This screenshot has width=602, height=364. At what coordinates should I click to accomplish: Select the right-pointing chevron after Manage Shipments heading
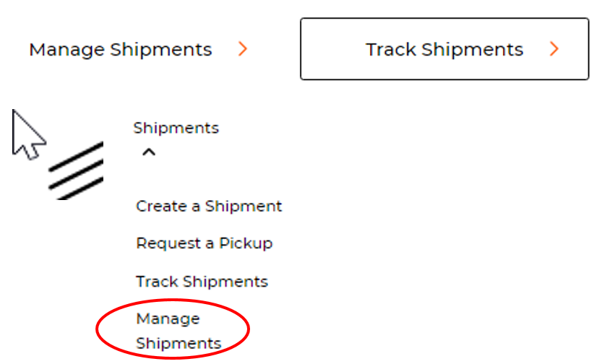coord(243,49)
